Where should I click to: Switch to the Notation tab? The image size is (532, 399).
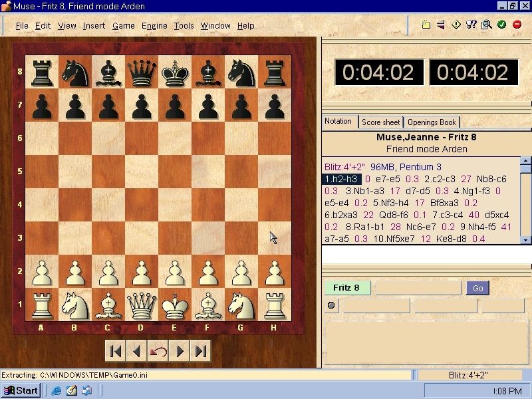click(338, 122)
